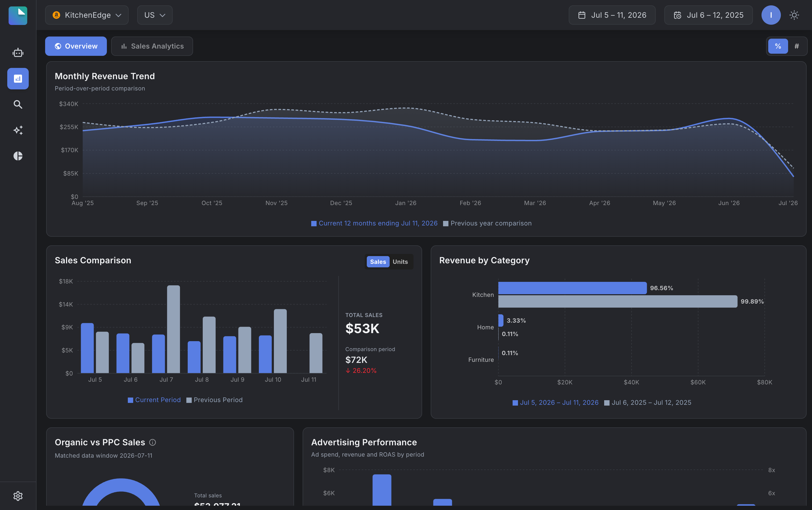Click the blue Jul 5 current period bar
The image size is (812, 510).
point(87,348)
